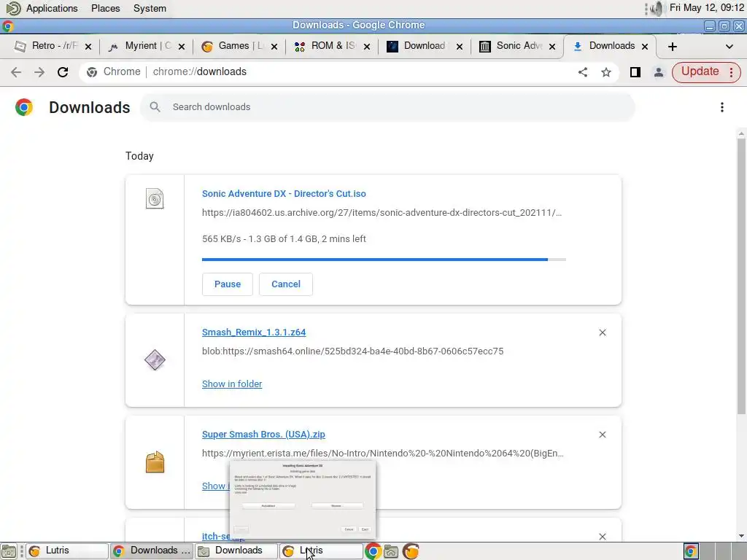Share this page via share icon
Viewport: 747px width, 560px height.
(583, 72)
